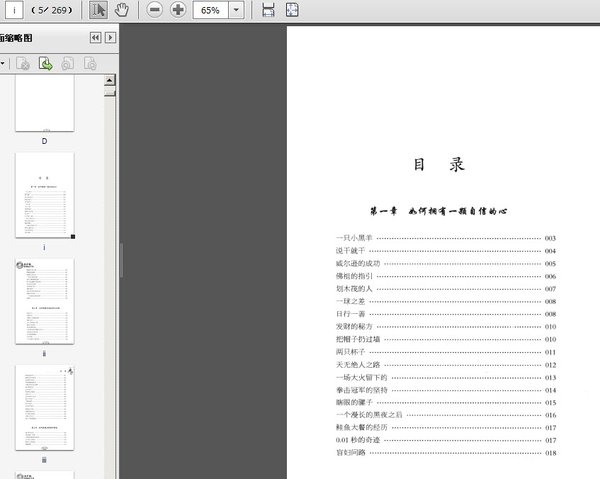Click the contents entry numbered 004
600x479 pixels.
tap(446, 251)
